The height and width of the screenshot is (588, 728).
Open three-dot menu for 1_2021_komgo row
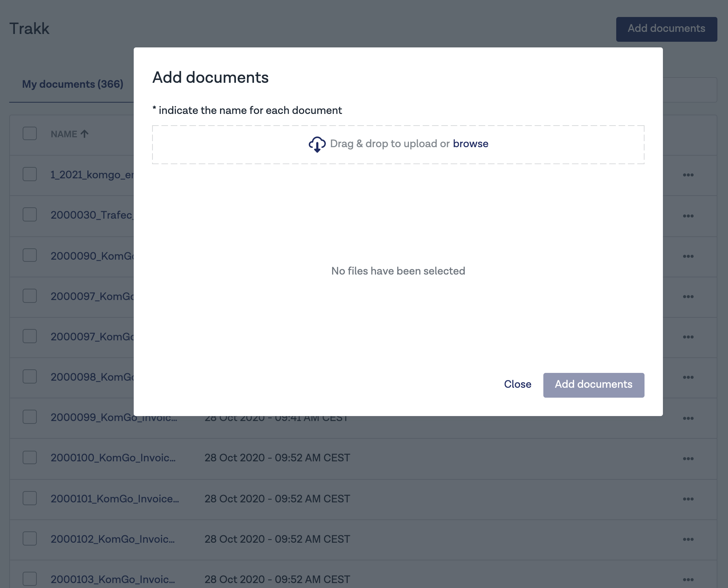coord(688,175)
